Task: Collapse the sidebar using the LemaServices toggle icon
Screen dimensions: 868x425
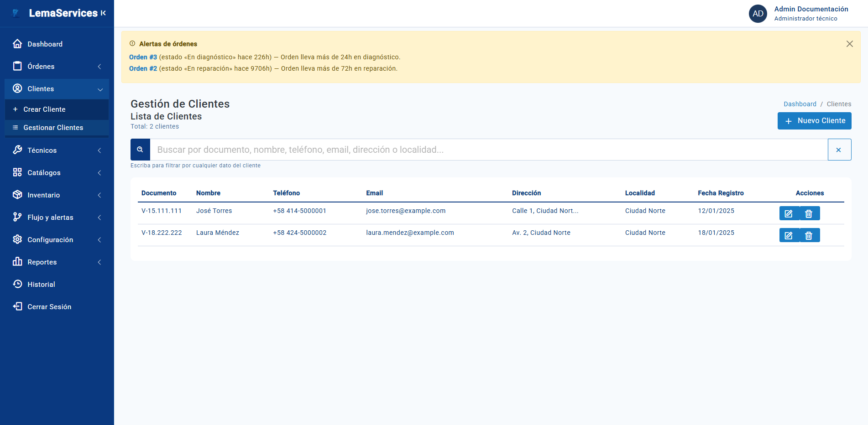Action: [104, 13]
